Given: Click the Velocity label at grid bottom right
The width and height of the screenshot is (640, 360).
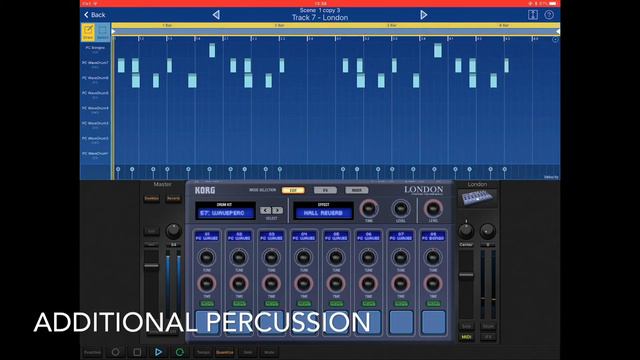Looking at the screenshot, I should (551, 177).
